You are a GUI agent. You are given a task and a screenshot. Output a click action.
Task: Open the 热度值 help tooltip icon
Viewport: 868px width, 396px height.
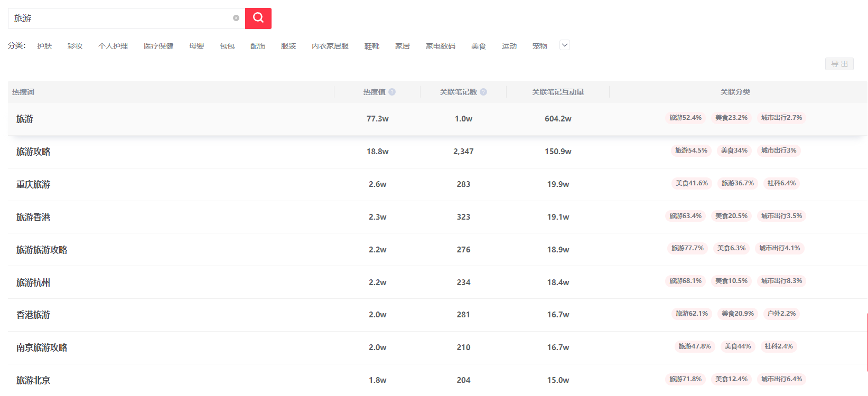point(392,92)
